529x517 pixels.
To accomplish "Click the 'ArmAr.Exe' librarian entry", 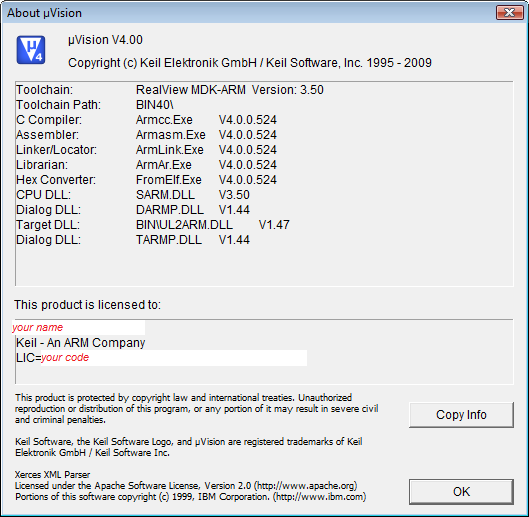I will click(x=164, y=165).
